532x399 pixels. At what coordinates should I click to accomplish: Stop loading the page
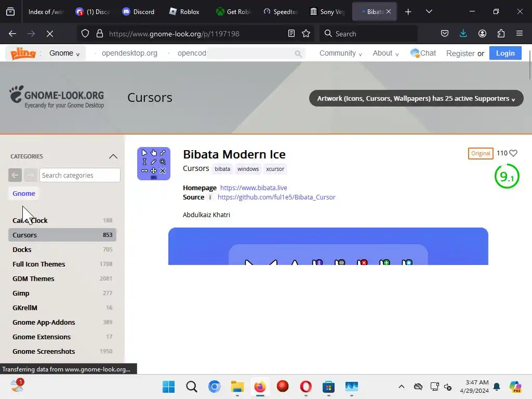49,34
